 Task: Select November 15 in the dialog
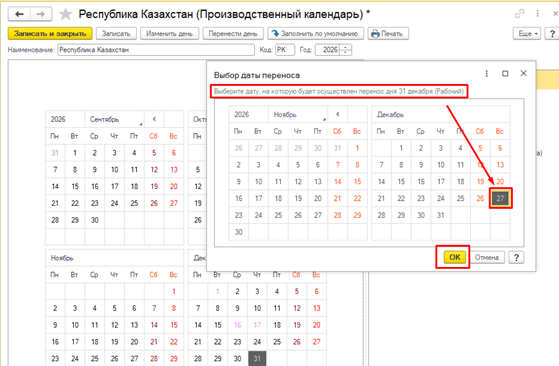click(x=357, y=182)
